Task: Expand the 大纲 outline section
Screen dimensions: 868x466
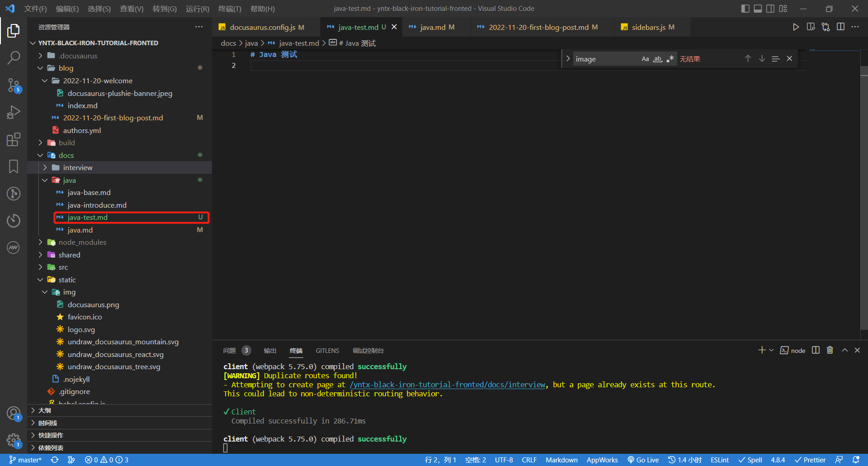Action: tap(119, 410)
